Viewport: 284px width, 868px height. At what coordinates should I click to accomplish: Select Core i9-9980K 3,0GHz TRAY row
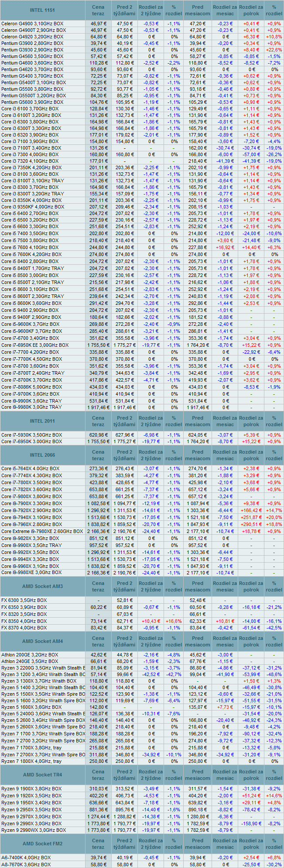(31, 407)
